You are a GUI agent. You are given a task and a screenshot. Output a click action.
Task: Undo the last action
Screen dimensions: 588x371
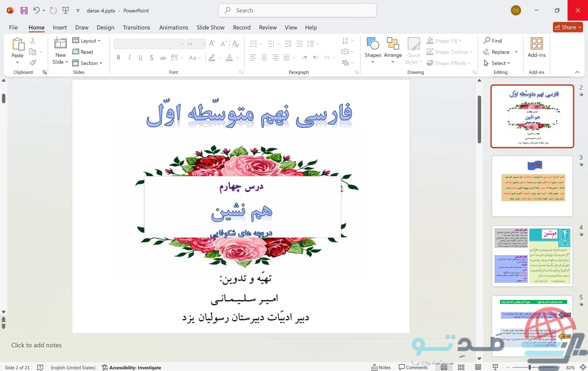36,10
